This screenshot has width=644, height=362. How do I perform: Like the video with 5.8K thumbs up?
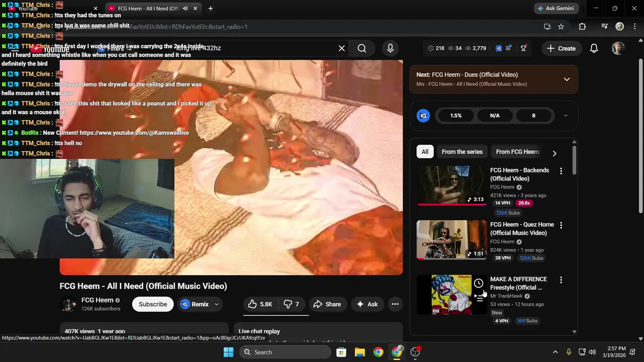click(x=260, y=304)
